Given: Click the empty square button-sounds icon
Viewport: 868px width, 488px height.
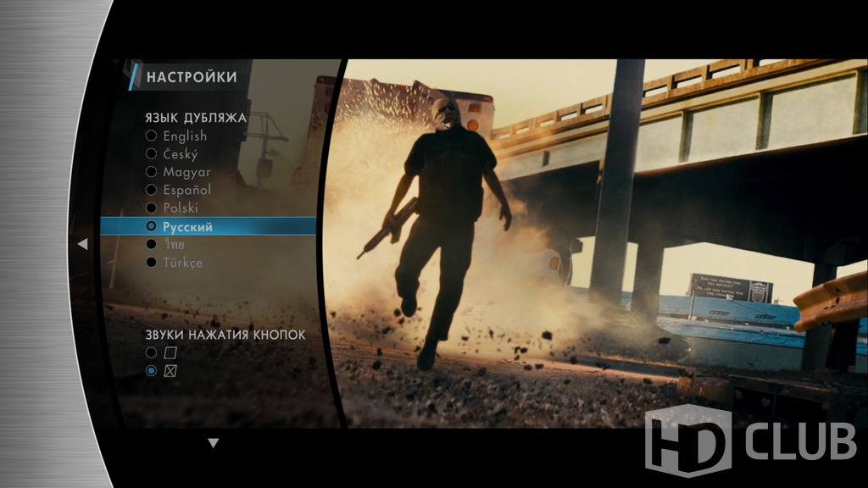Looking at the screenshot, I should click(170, 352).
